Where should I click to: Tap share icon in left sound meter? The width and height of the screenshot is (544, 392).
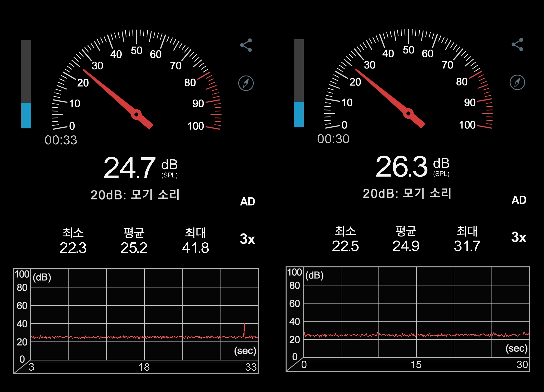246,45
